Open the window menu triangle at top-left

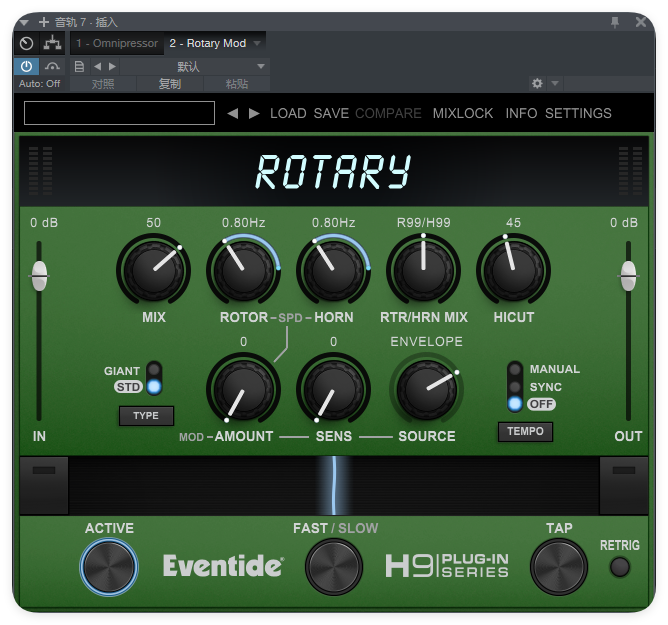[x=24, y=22]
